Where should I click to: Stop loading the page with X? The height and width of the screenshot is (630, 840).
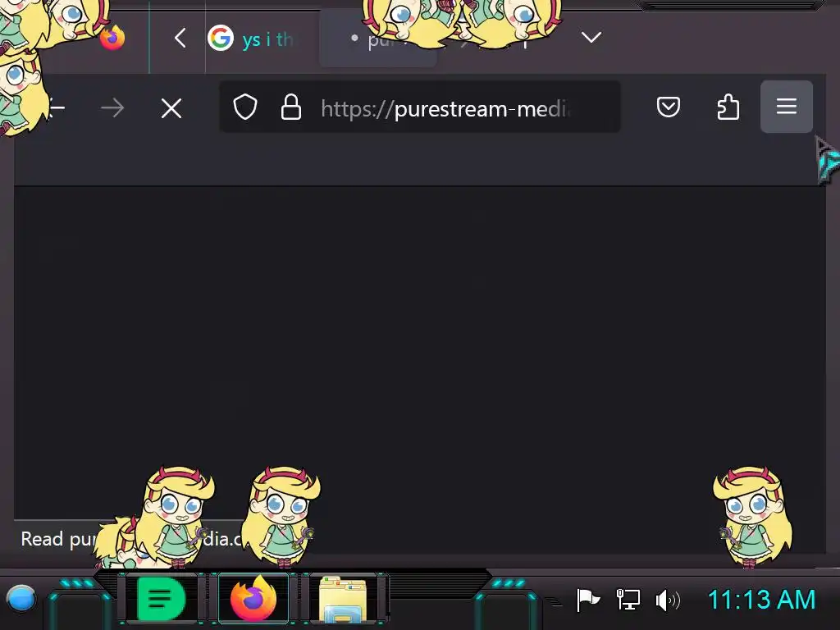coord(171,108)
